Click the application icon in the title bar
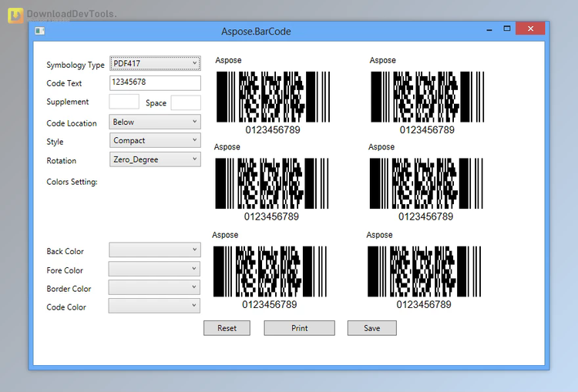The height and width of the screenshot is (392, 578). click(40, 31)
